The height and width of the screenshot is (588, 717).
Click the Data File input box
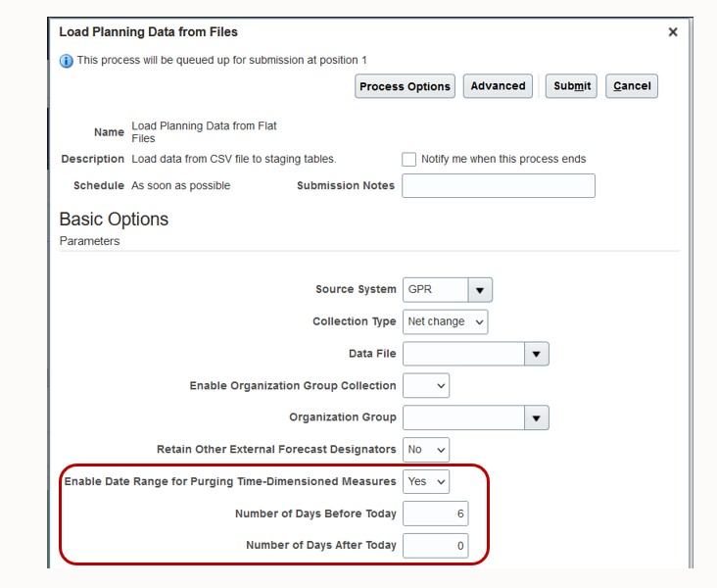(463, 354)
